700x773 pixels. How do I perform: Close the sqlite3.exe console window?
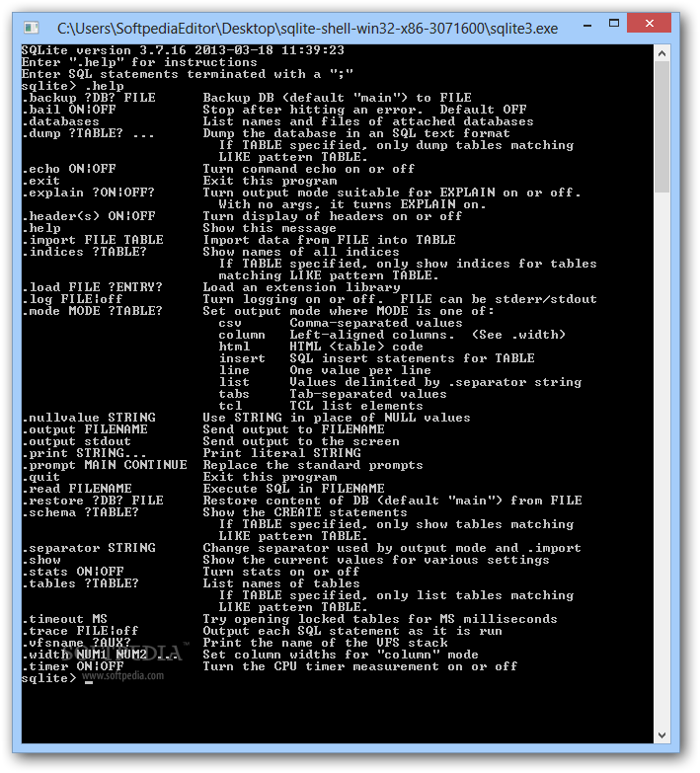pyautogui.click(x=649, y=23)
